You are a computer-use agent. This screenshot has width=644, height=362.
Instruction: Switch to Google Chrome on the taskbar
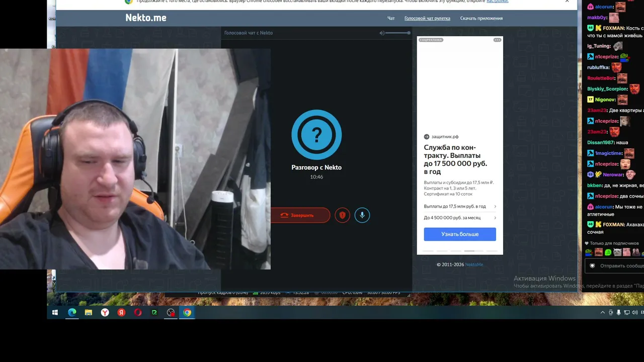[x=187, y=312]
